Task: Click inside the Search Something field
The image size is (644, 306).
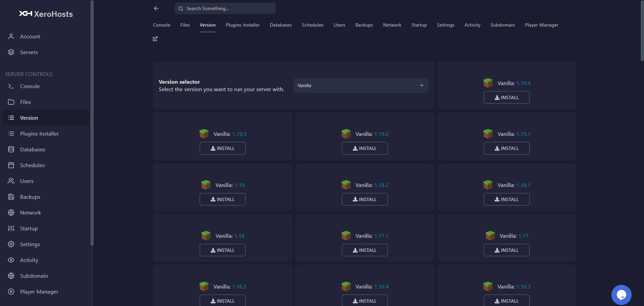Action: click(225, 8)
